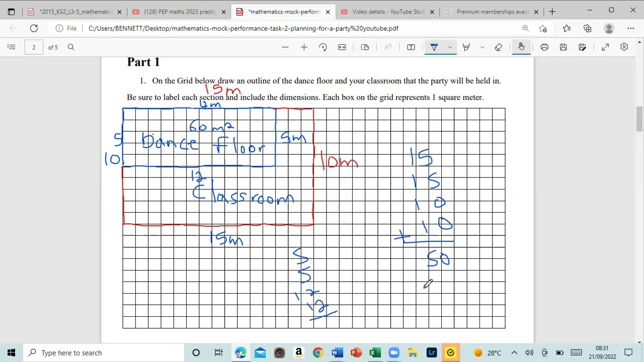Enter full screen mode for PDF
This screenshot has width=644, height=362.
[x=605, y=47]
